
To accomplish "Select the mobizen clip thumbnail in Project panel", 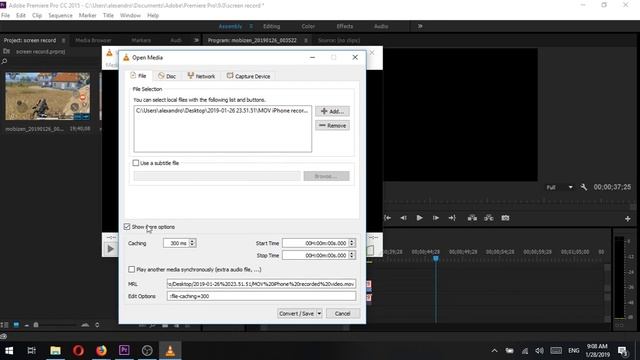I will pos(47,96).
